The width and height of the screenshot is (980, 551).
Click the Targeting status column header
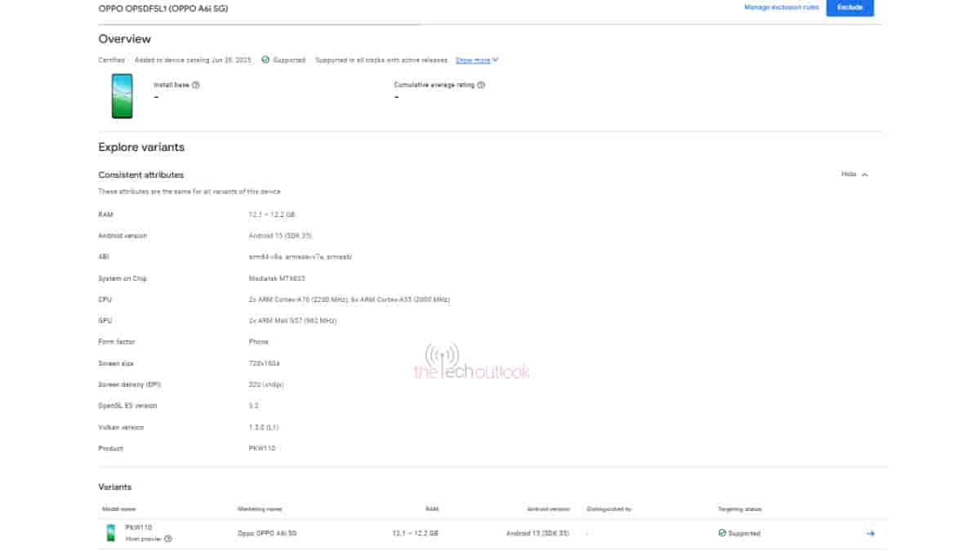click(739, 509)
